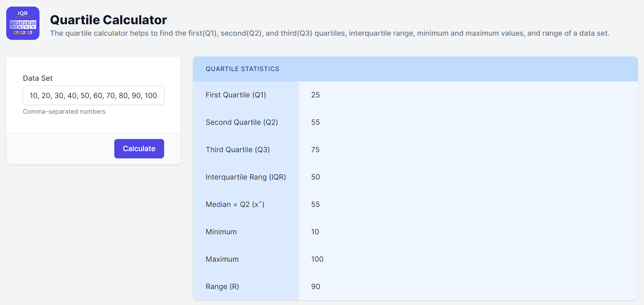Select the 'Range (R)' label

(x=222, y=287)
